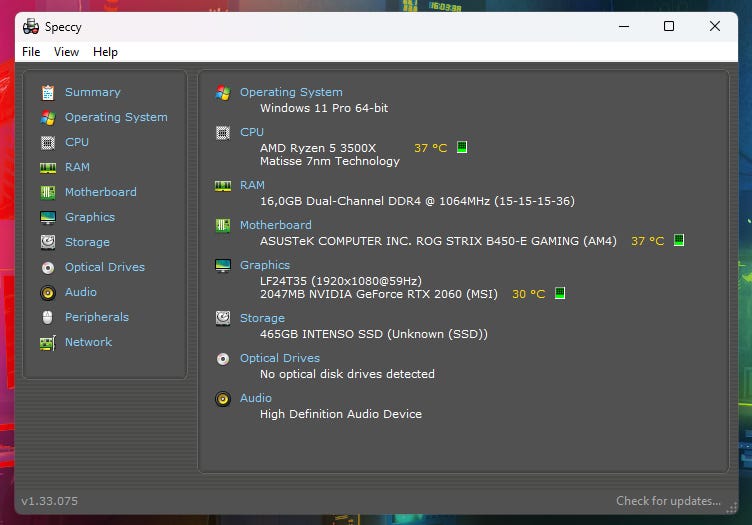Click the green CPU temperature indicator icon
Image resolution: width=752 pixels, height=525 pixels.
pyautogui.click(x=462, y=148)
